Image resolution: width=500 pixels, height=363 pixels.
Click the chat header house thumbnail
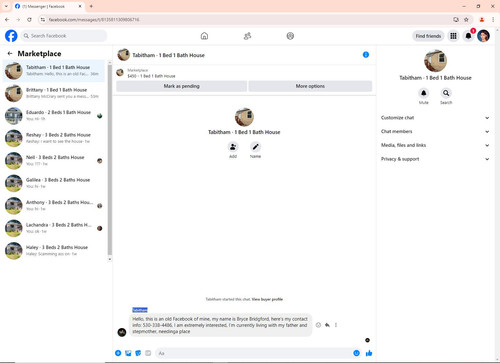(x=123, y=55)
